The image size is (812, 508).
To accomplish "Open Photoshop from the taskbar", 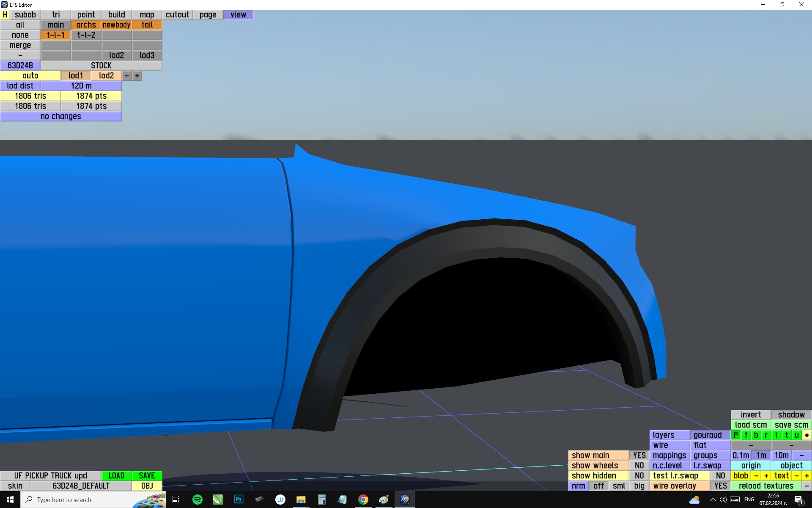I will click(x=239, y=500).
